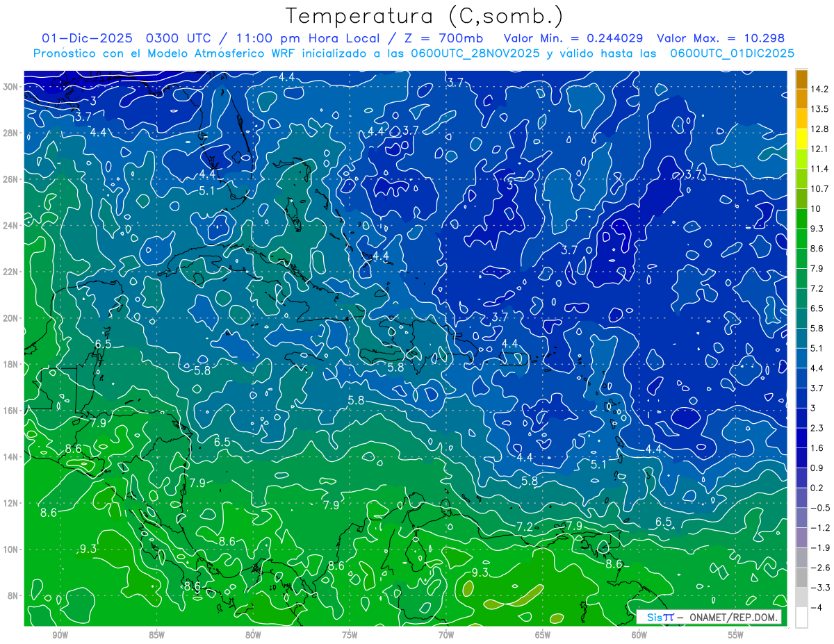Click the 10 value on color scale
The width and height of the screenshot is (834, 644).
pyautogui.click(x=815, y=208)
